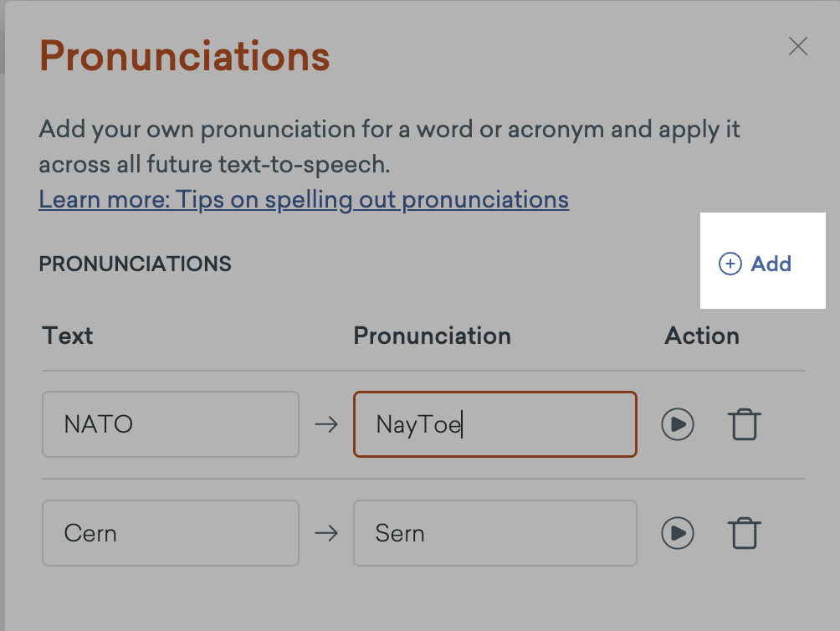Click the large Pronunciations dialog title
This screenshot has width=840, height=631.
tap(185, 57)
